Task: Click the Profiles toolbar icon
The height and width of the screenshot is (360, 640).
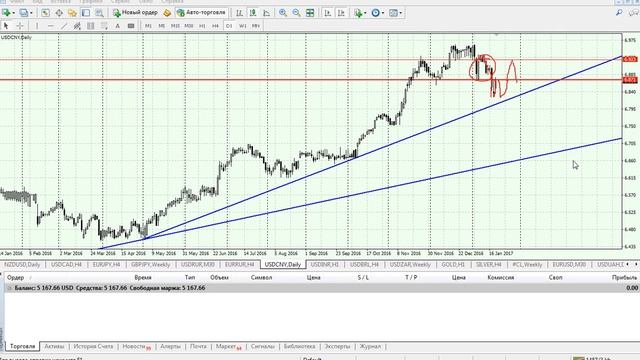Action: 24,13
